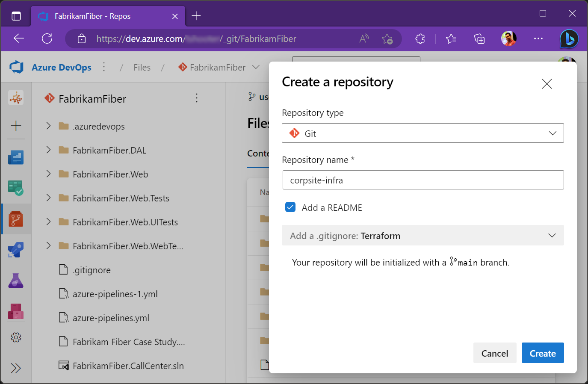Expand the .azuredevops folder
The image size is (588, 384).
[48, 126]
